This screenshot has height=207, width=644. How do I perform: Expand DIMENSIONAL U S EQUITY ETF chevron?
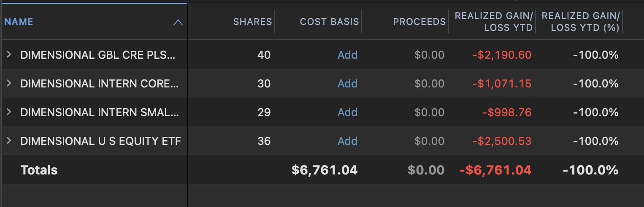tap(8, 141)
